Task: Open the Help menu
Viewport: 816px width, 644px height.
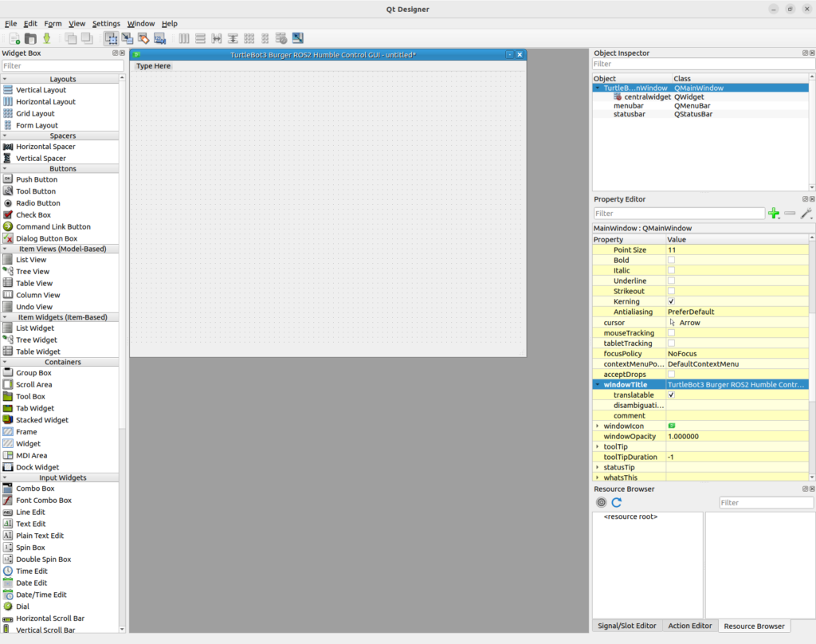Action: [169, 23]
